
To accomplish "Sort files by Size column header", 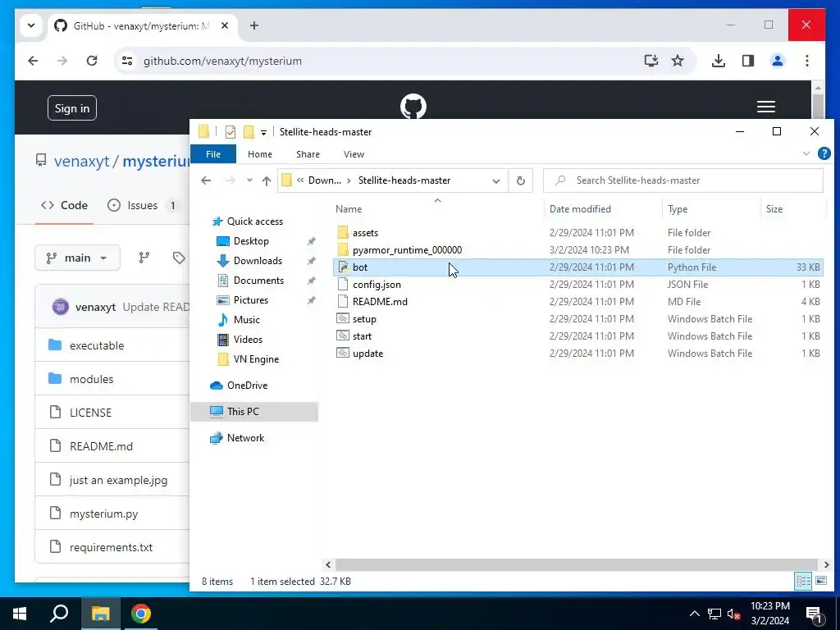I will pyautogui.click(x=792, y=209).
